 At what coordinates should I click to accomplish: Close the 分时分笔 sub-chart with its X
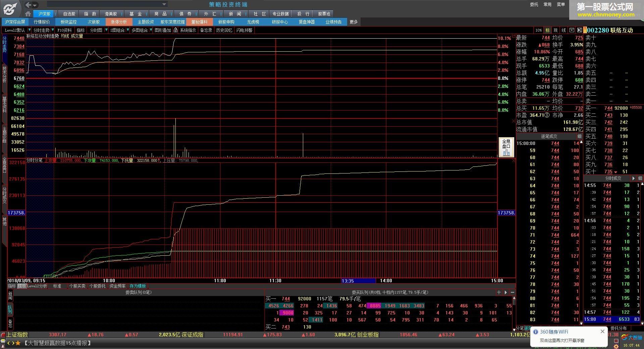click(x=514, y=161)
